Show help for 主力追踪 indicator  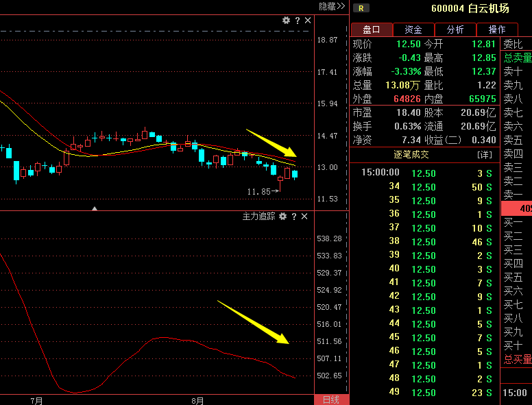(294, 216)
